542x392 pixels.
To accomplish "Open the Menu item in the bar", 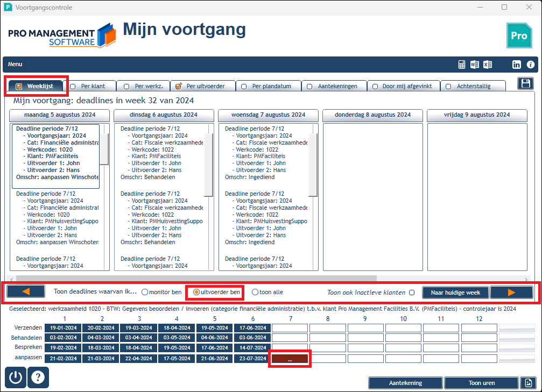I will click(x=15, y=64).
